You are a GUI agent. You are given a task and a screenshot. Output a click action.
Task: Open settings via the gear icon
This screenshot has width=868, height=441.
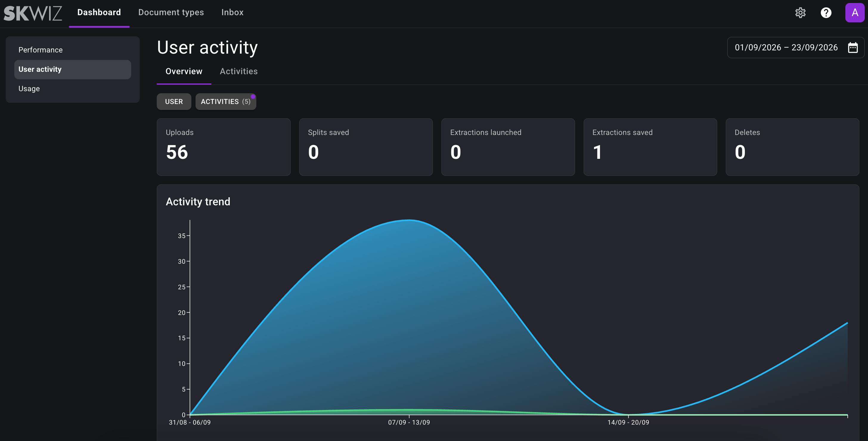point(800,13)
